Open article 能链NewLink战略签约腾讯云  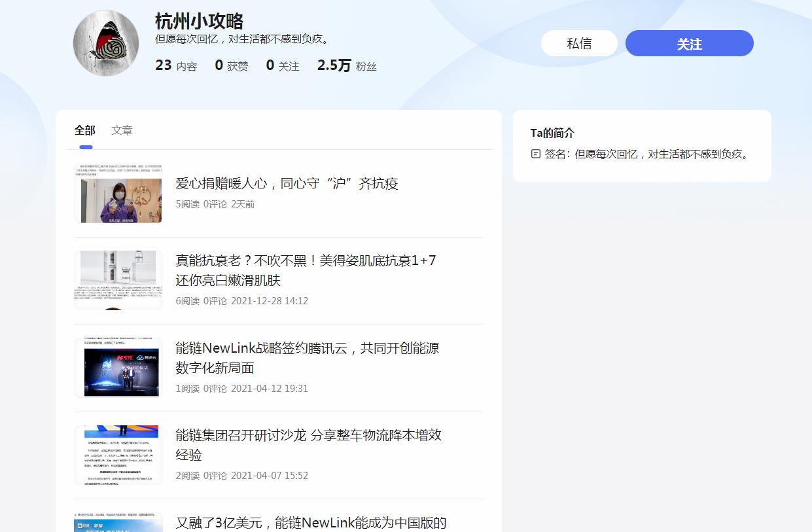click(x=307, y=358)
